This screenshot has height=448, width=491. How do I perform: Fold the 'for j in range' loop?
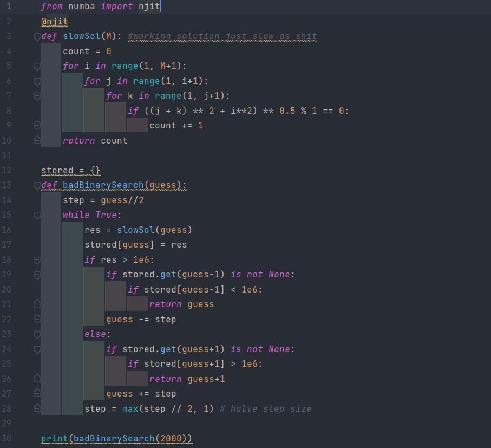pos(37,81)
